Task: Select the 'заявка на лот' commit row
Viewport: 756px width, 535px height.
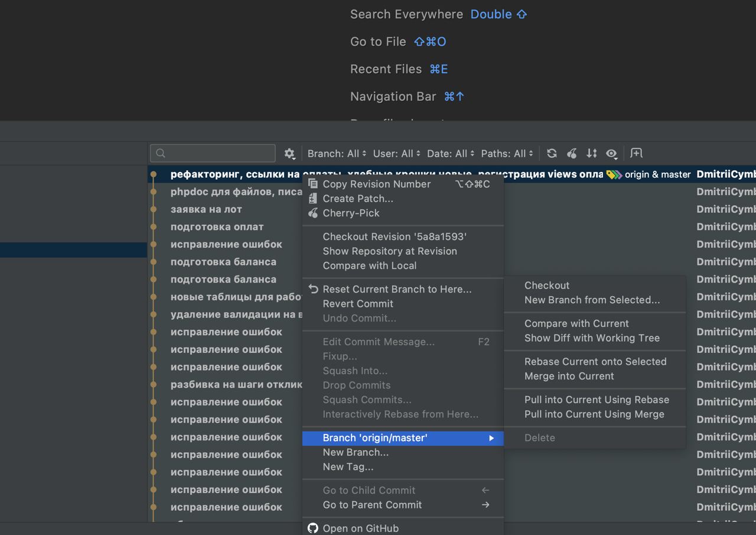Action: tap(206, 209)
